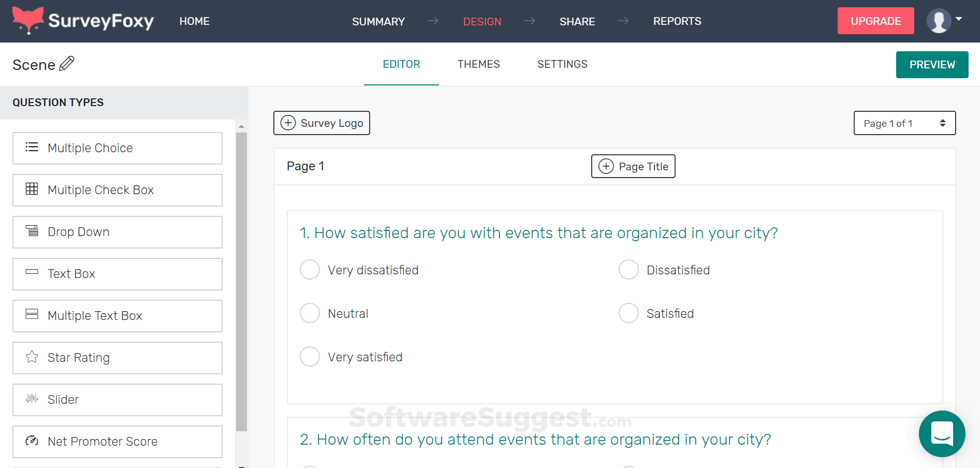Click the SurveyFoxy fox logo
The image size is (980, 468).
click(x=28, y=20)
